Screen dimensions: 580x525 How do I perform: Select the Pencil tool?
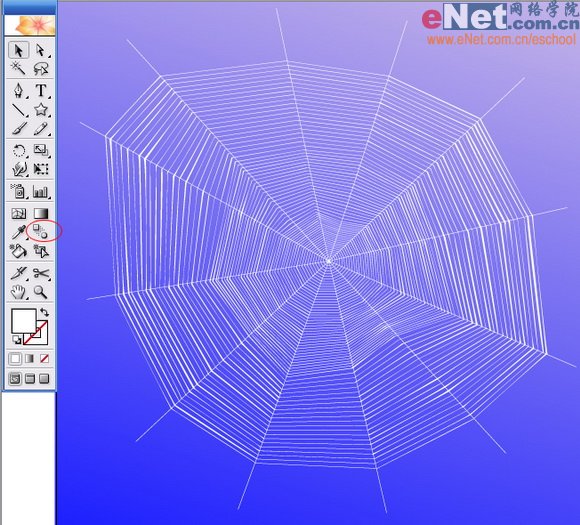click(x=41, y=129)
